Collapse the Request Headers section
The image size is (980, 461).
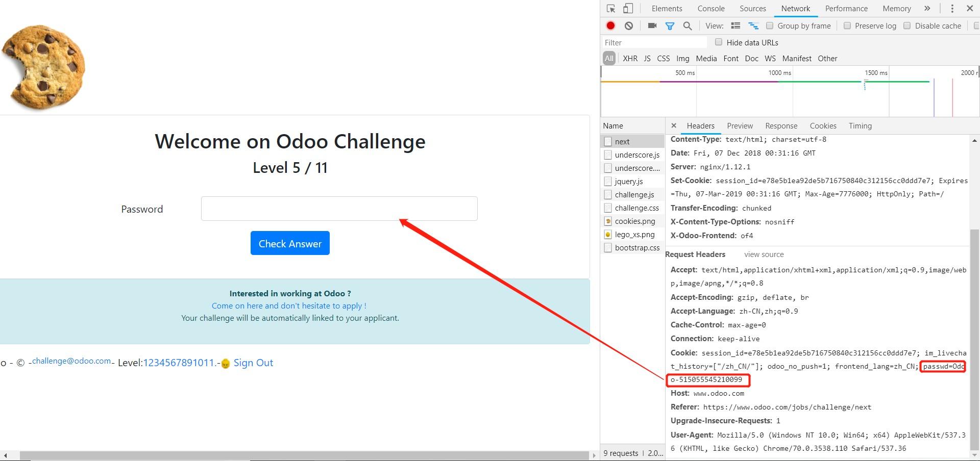695,254
